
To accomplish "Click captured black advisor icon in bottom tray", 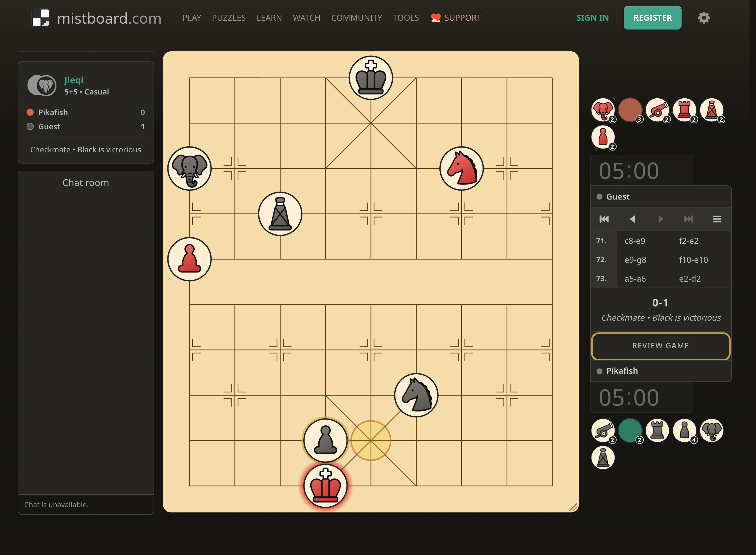I will pyautogui.click(x=603, y=458).
